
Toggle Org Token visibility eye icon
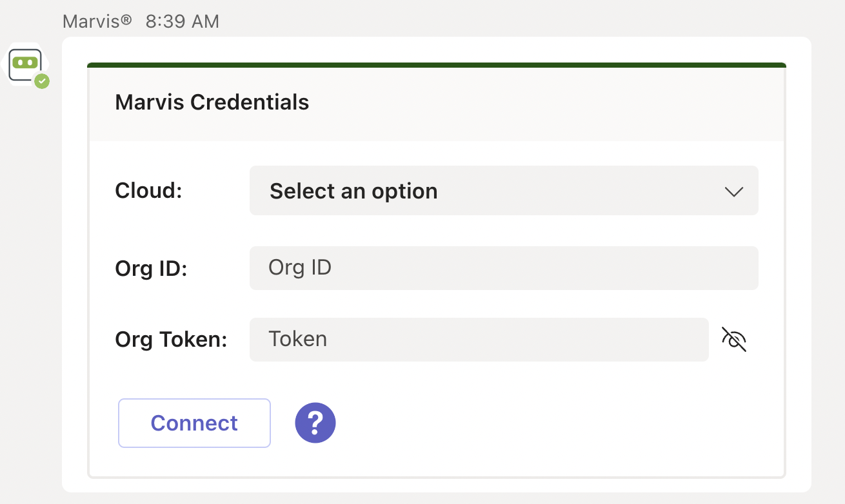[734, 339]
